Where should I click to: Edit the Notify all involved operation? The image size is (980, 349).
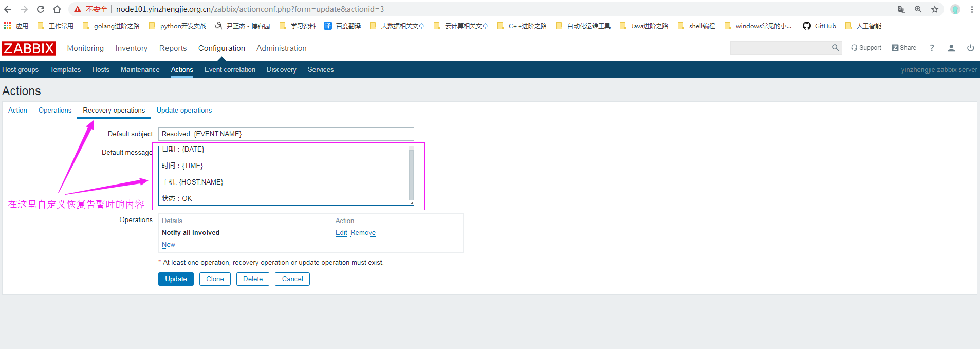(341, 233)
